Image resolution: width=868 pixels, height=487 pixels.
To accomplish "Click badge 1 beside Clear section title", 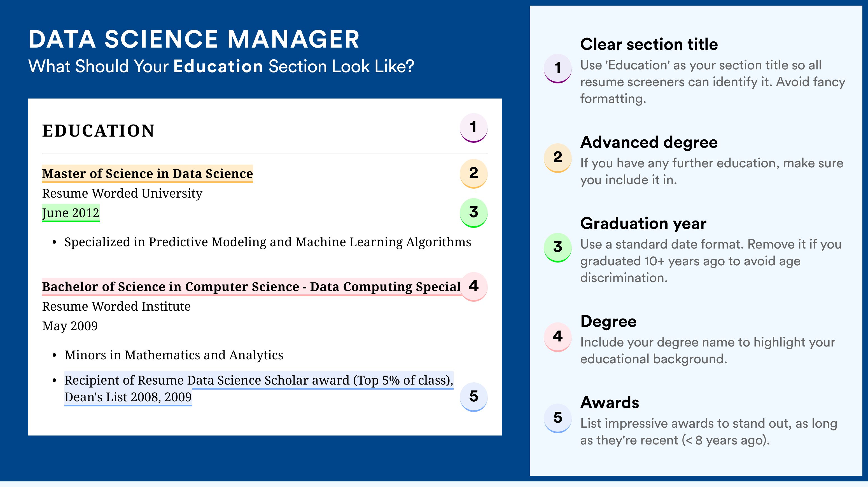I will (558, 68).
